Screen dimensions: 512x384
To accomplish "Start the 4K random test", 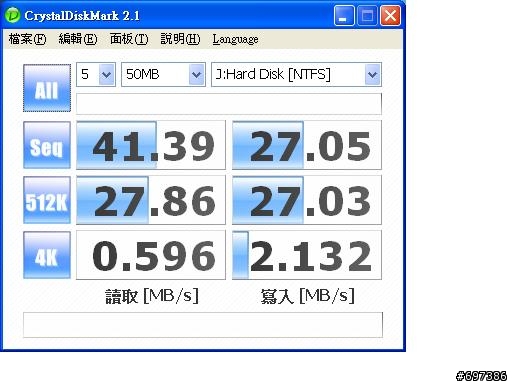I will [x=47, y=255].
